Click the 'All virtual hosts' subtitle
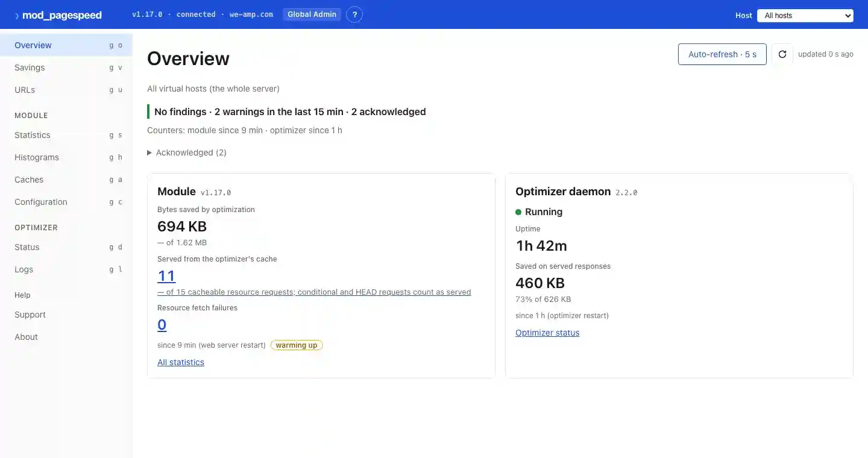This screenshot has width=868, height=458. (213, 89)
